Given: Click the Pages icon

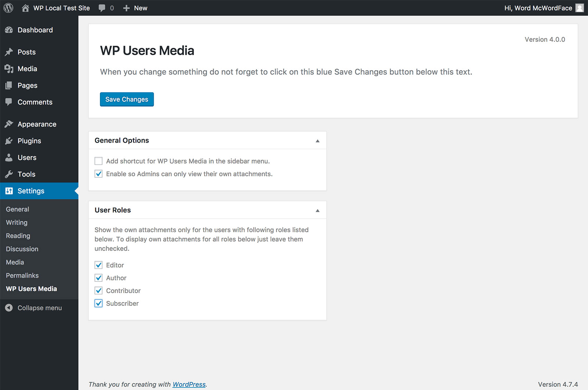Looking at the screenshot, I should coord(9,85).
